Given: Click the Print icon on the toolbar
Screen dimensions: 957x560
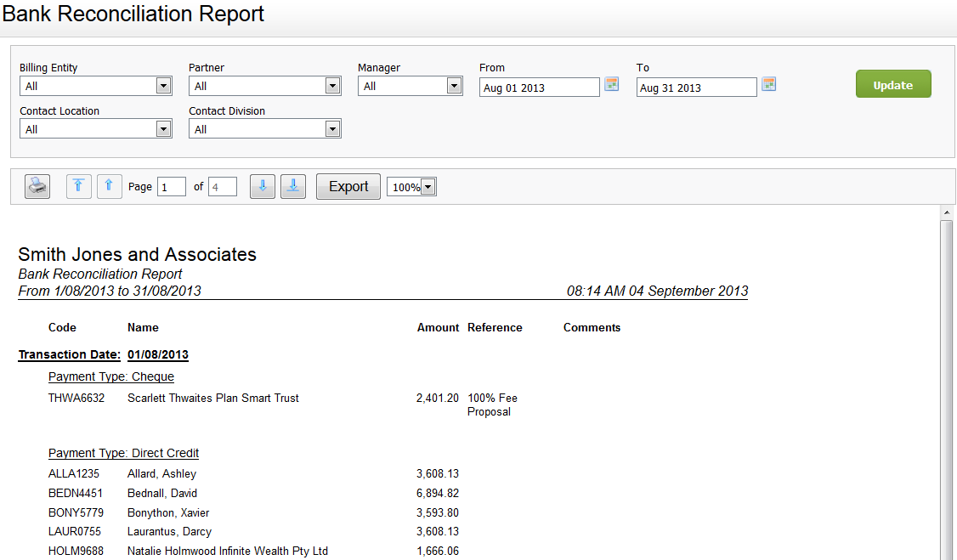Looking at the screenshot, I should pos(37,186).
